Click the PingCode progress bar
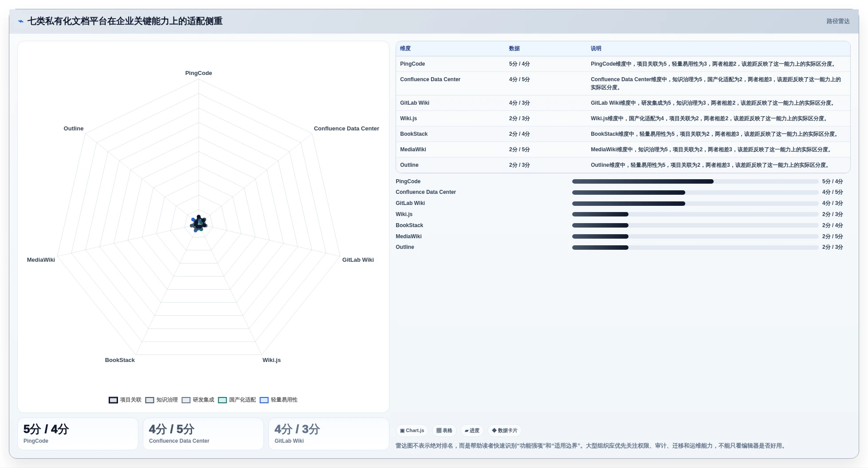 point(695,181)
